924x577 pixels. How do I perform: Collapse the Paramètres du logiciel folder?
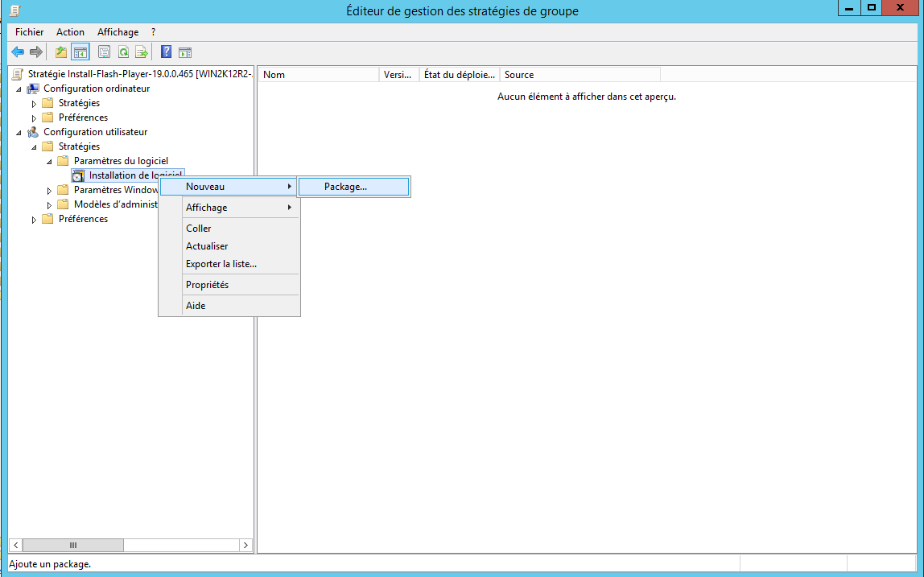[49, 161]
